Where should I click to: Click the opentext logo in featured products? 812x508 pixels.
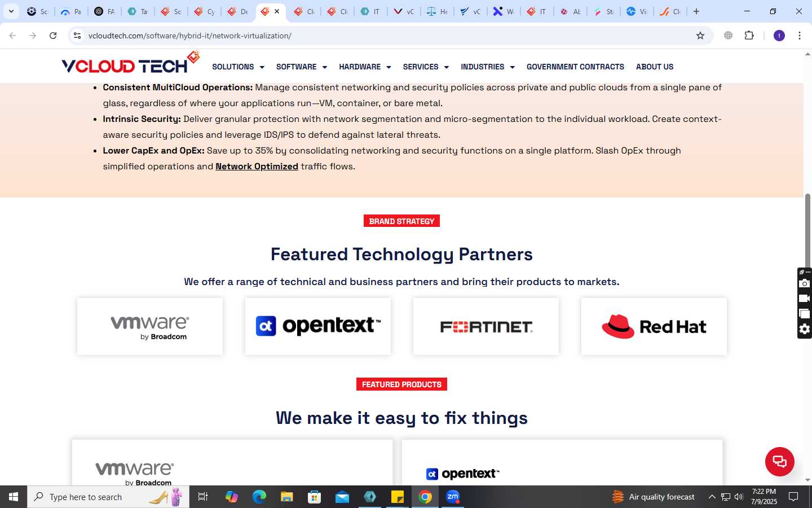[463, 474]
